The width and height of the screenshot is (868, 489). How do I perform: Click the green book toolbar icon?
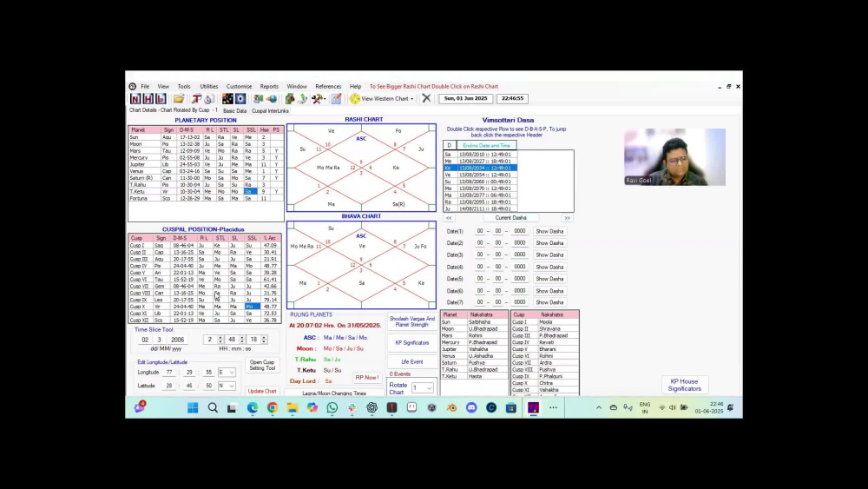click(290, 98)
